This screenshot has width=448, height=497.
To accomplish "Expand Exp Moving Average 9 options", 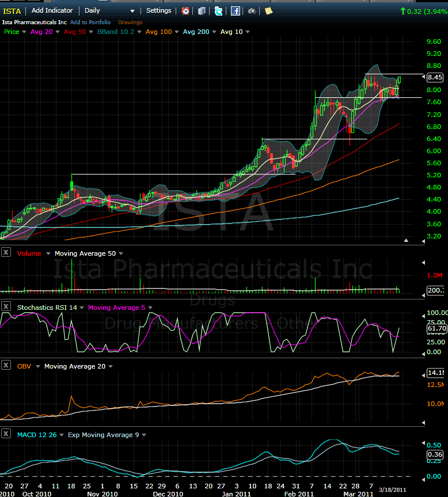I will (144, 435).
